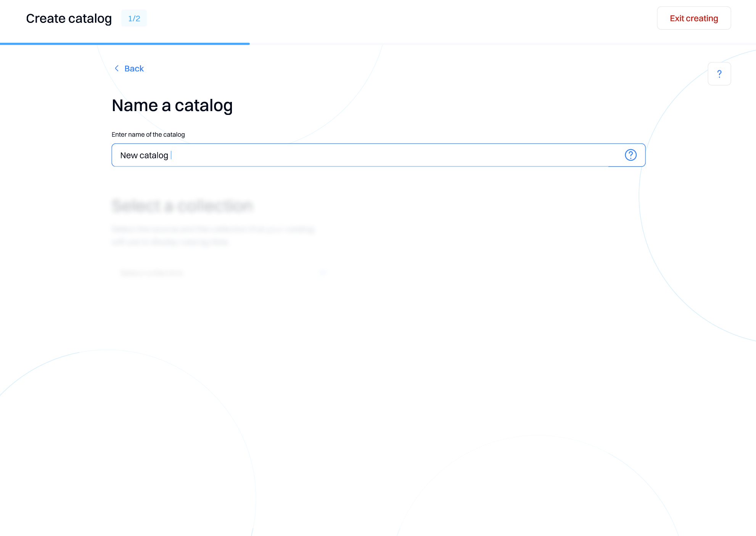Open the page help question mark button

point(719,74)
